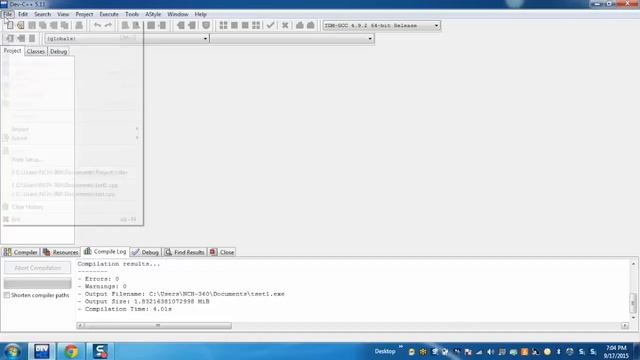Click the Compile & Run toolbar icon
Screen dimensions: 640x360
[245, 25]
